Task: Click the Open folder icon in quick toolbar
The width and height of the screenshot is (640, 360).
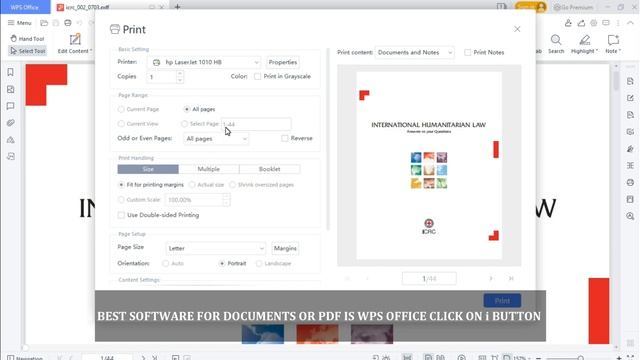Action: click(44, 23)
